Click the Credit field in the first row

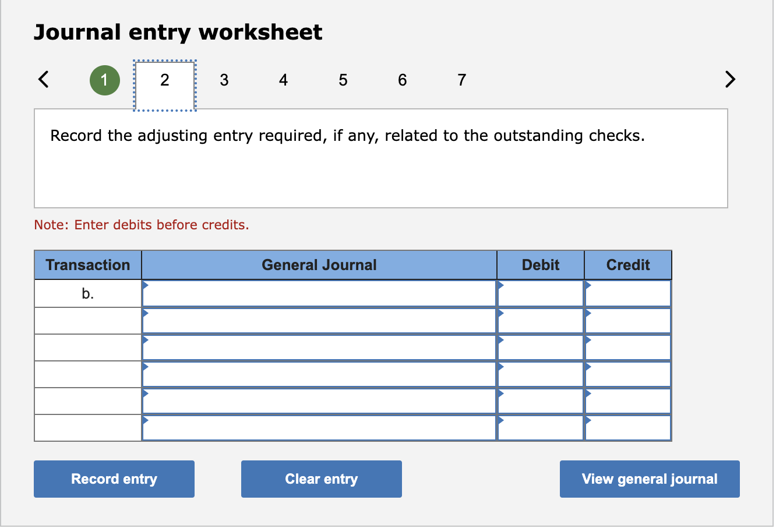point(627,293)
